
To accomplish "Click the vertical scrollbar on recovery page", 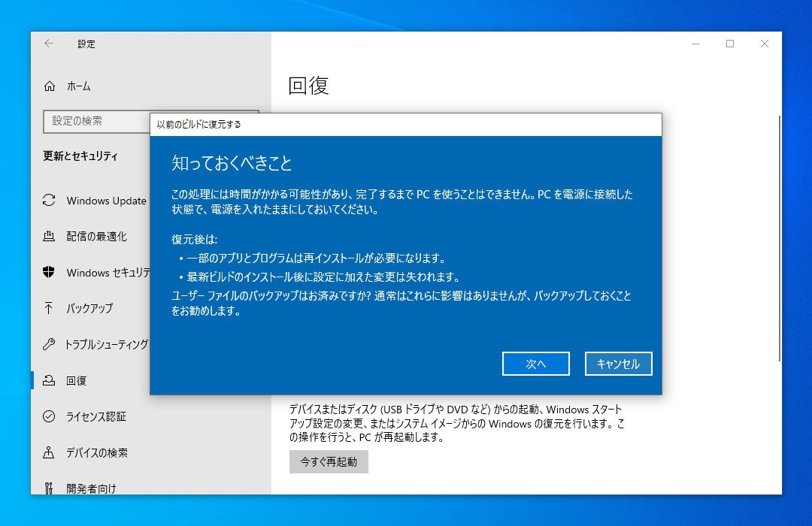I will pyautogui.click(x=780, y=238).
